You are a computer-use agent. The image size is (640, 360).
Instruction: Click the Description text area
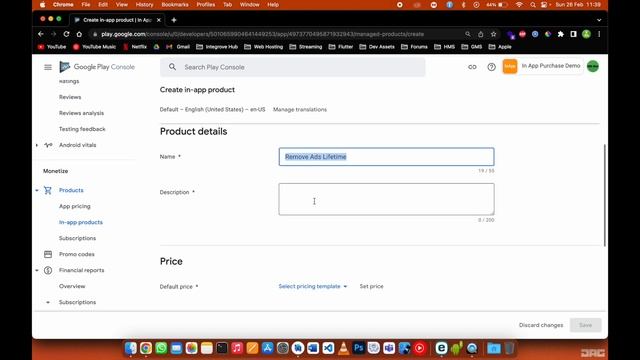(387, 199)
